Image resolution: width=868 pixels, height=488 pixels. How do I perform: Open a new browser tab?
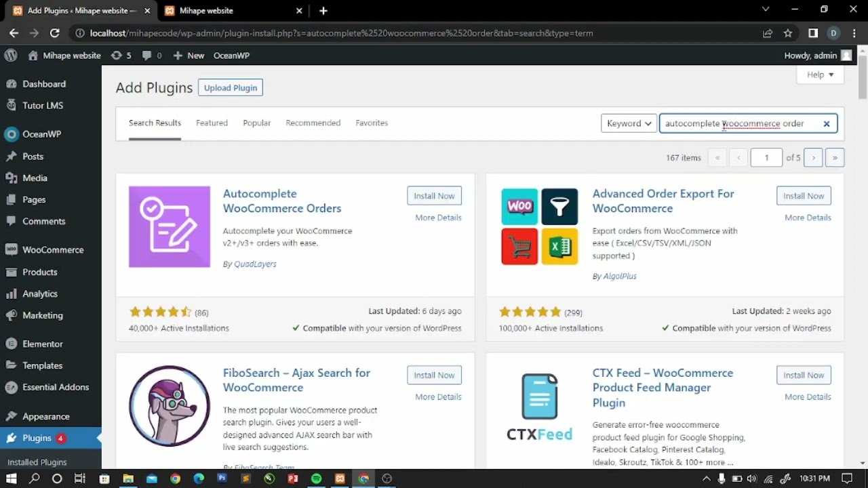coord(323,11)
